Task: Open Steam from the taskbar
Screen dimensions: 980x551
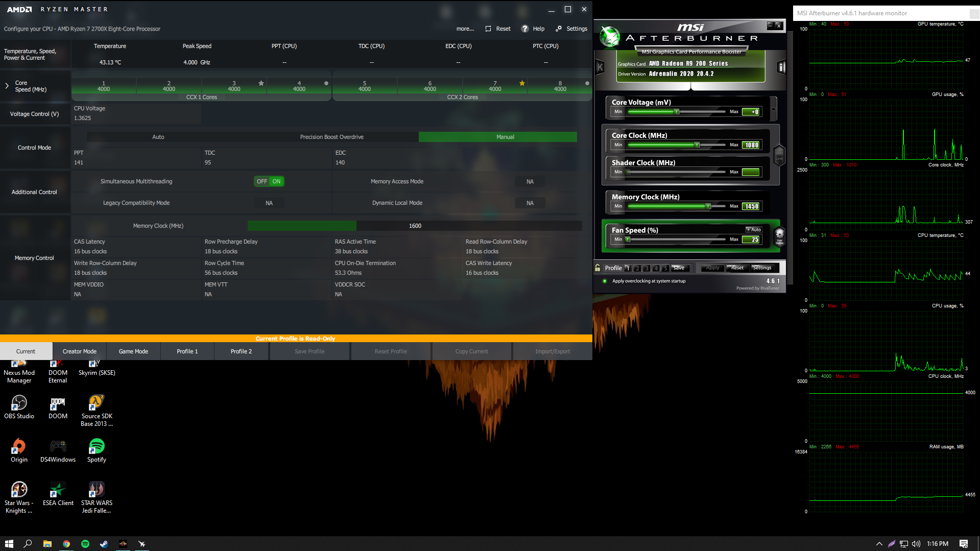Action: [104, 544]
